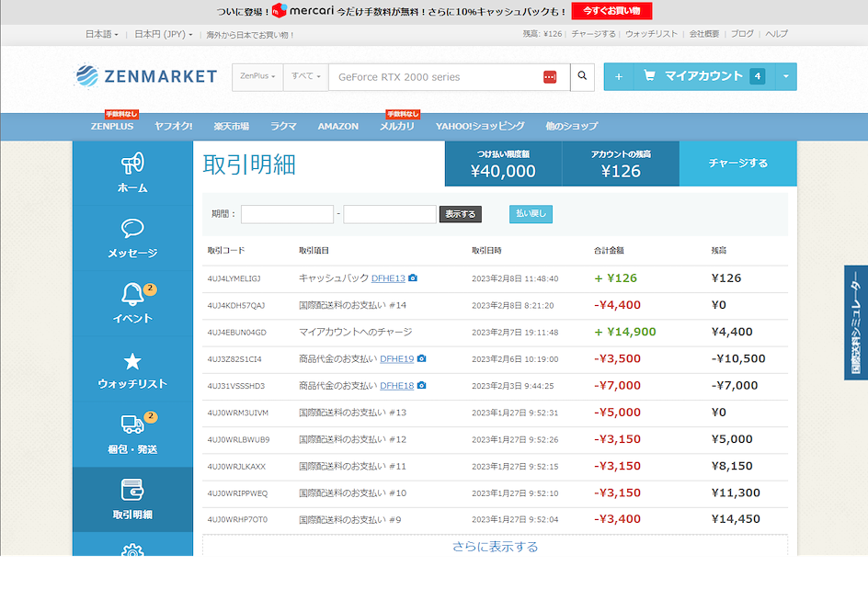Go to 楽天市場 tab
This screenshot has width=868, height=600.
coord(232,126)
